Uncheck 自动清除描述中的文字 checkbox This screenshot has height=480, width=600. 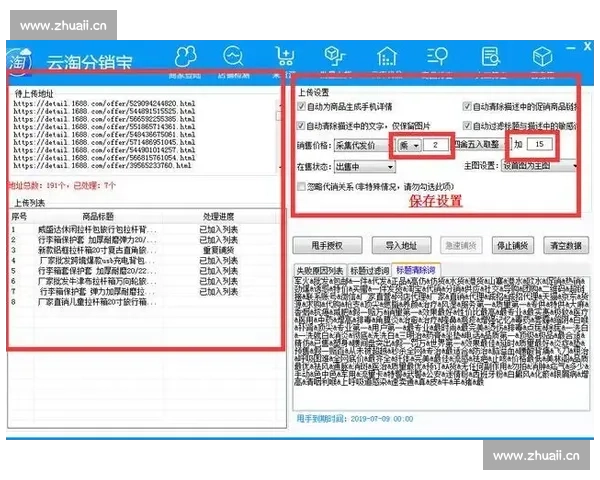tap(302, 126)
